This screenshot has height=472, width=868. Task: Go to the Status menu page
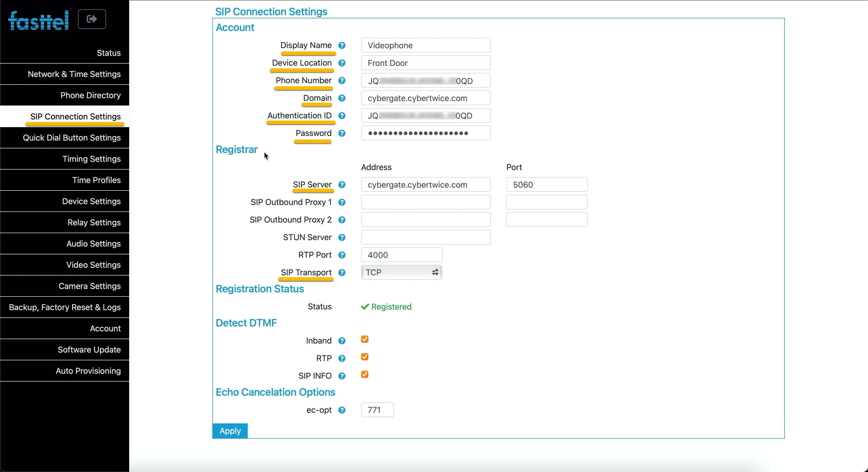65,53
